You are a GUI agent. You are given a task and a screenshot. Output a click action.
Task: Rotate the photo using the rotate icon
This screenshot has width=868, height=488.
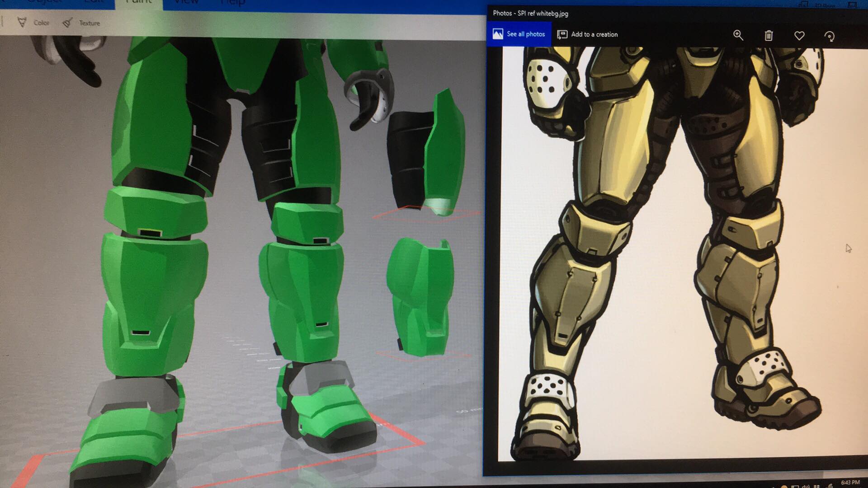(x=830, y=36)
